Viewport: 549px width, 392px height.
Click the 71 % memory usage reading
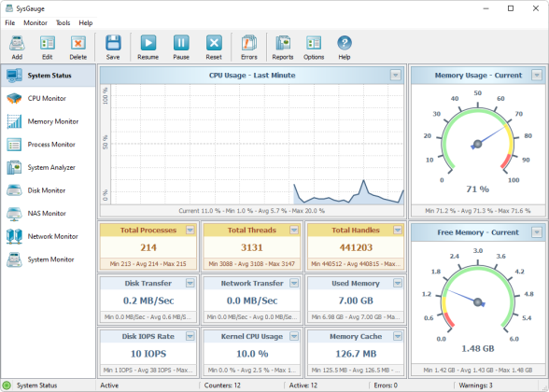pos(478,189)
